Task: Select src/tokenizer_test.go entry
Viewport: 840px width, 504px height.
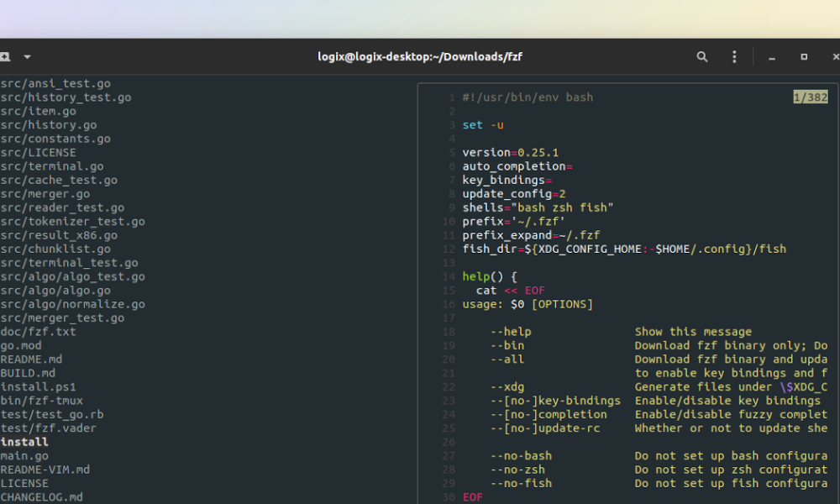Action: [x=73, y=222]
